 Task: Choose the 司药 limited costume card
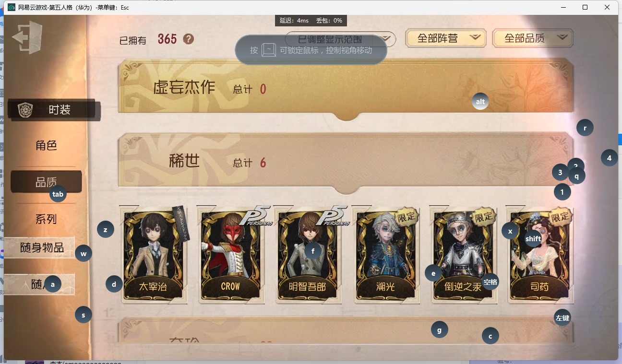(541, 255)
